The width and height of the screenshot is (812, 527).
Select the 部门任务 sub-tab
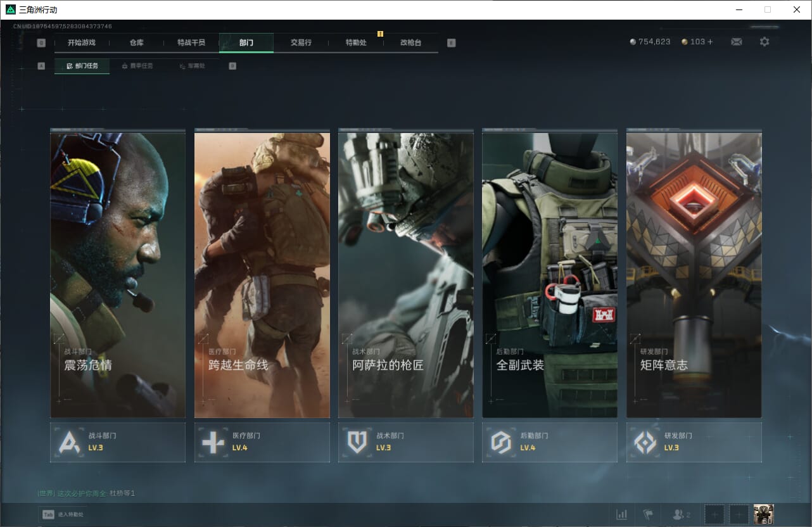(82, 66)
